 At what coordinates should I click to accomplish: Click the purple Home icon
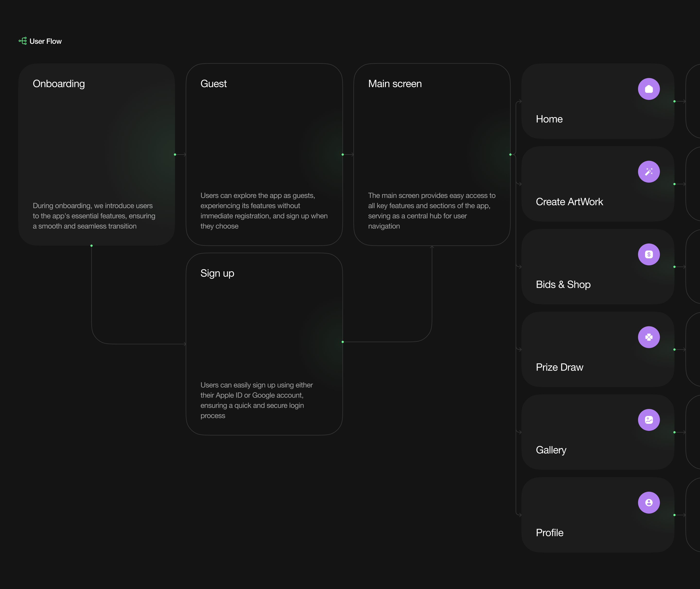point(648,89)
